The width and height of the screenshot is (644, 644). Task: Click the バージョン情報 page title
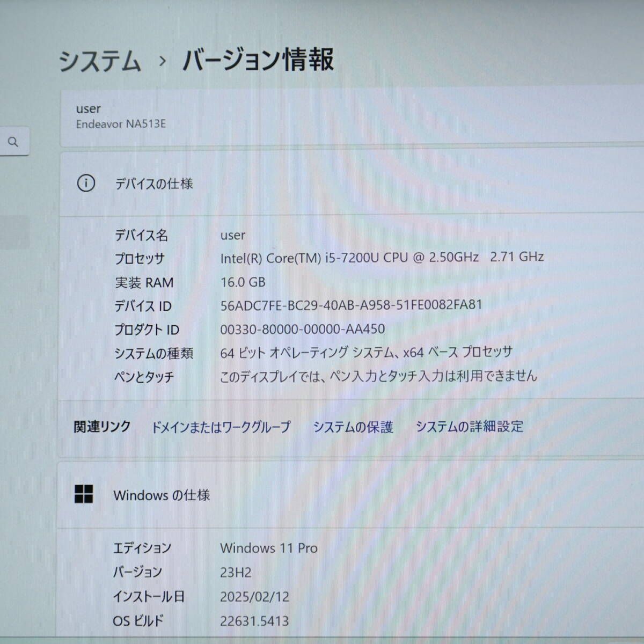coord(258,60)
